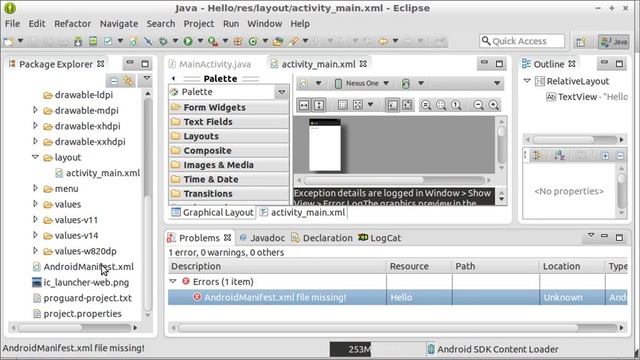The image size is (640, 360).
Task: Expand the menu folder
Action: pos(35,188)
